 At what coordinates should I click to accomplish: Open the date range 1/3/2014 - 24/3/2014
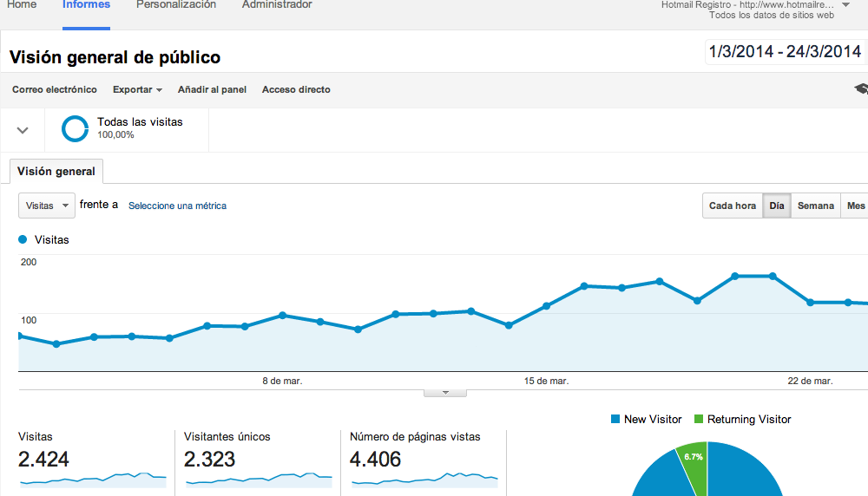coord(785,52)
